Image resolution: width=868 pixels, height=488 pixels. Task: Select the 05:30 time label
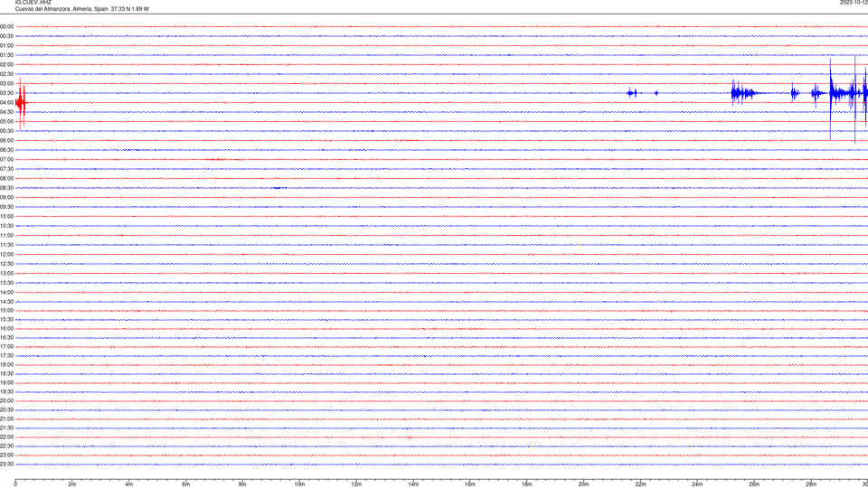[6, 130]
